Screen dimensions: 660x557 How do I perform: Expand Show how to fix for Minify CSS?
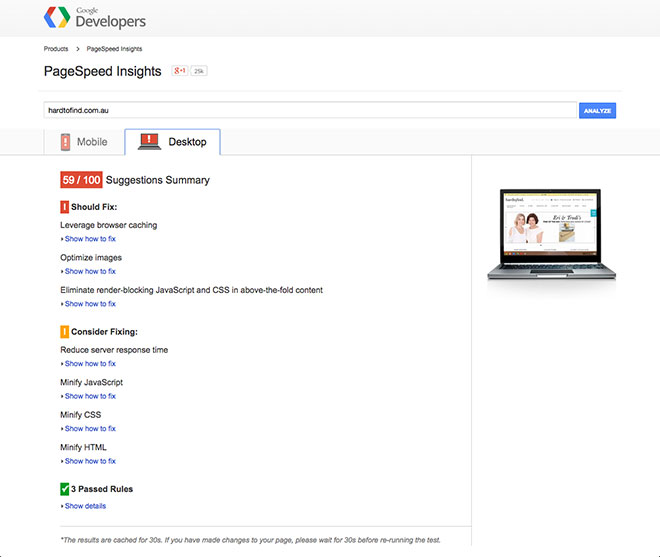(x=90, y=428)
